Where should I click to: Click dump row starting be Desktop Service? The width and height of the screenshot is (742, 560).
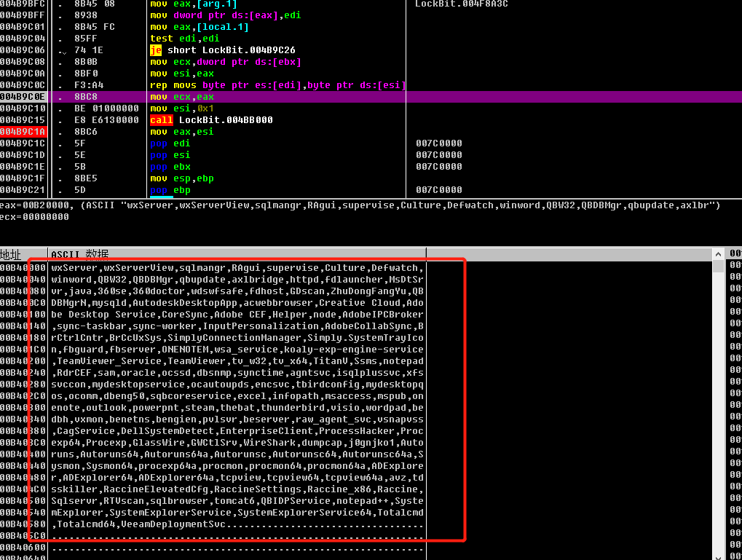[237, 315]
